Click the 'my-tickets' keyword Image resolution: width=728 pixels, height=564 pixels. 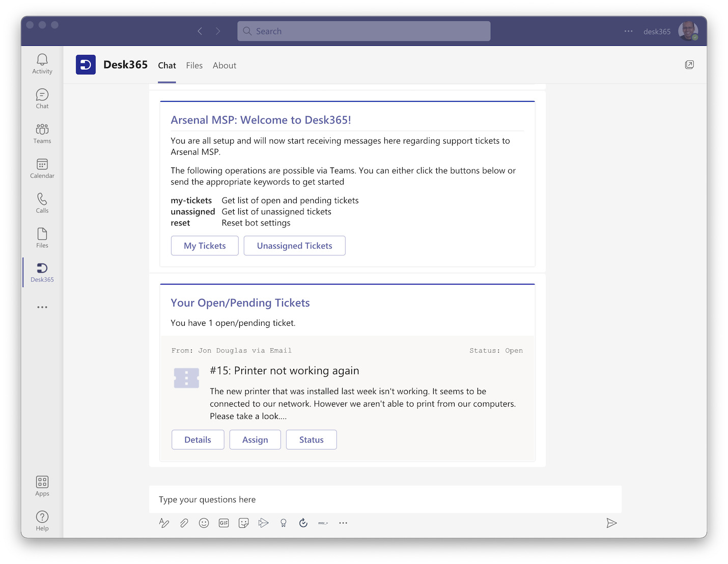[x=191, y=201]
